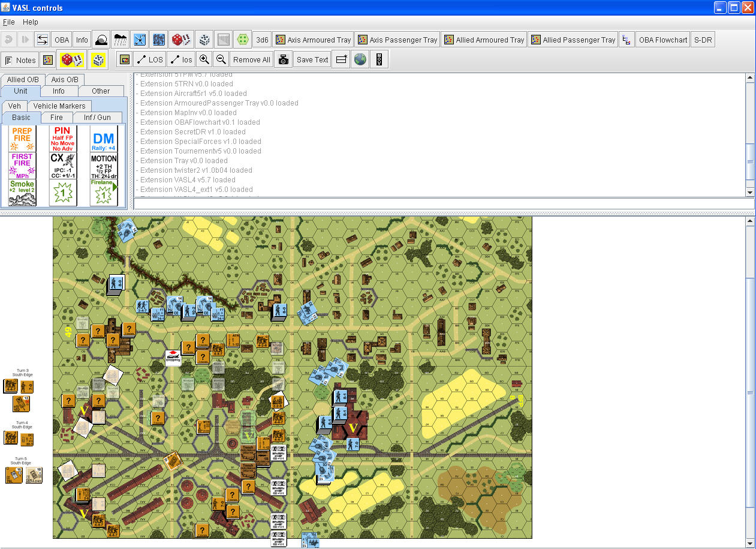Click the Remove All button
Viewport: 756px width, 549px height.
tap(251, 59)
